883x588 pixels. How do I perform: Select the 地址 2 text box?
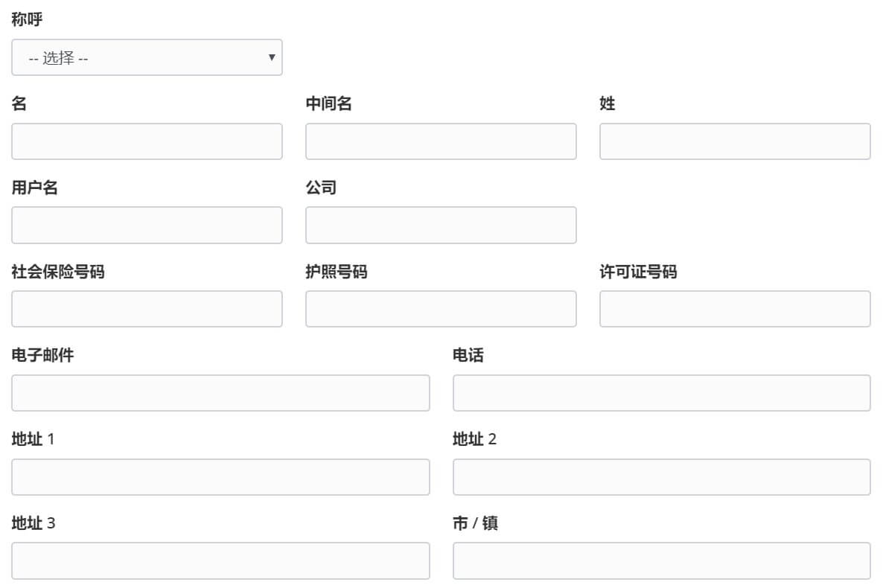pos(661,477)
